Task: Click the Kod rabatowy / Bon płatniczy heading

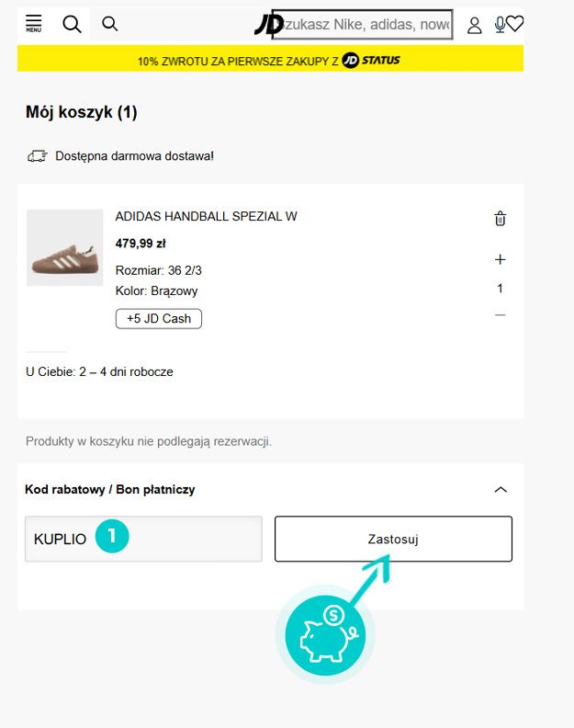Action: [110, 490]
